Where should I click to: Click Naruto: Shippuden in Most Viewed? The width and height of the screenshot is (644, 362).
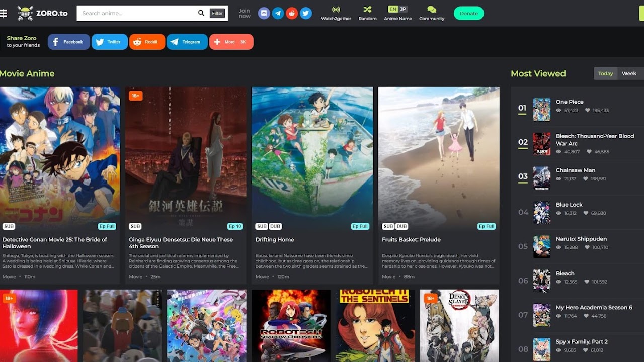point(581,239)
